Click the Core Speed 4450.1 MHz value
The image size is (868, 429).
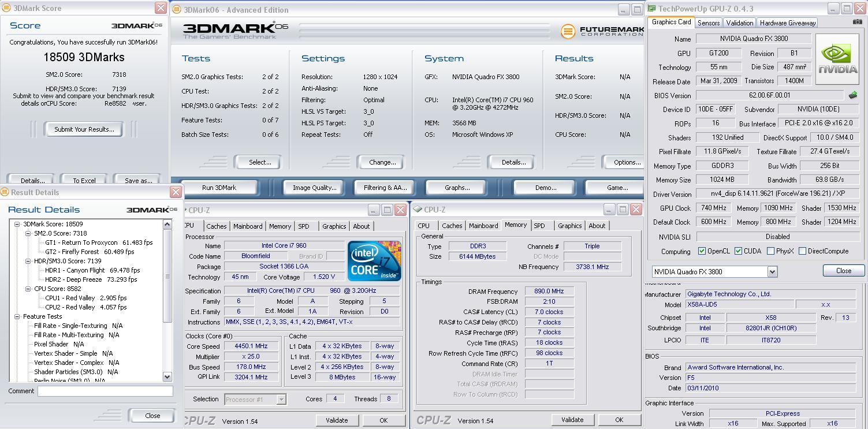click(251, 346)
